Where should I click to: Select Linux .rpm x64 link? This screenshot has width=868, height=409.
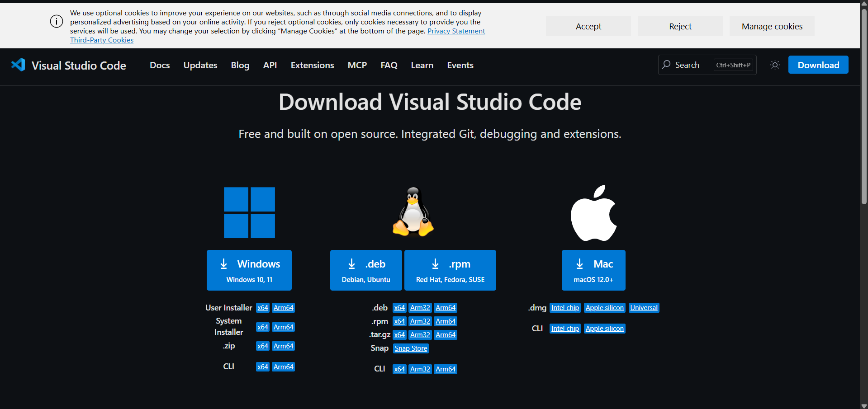(x=399, y=321)
